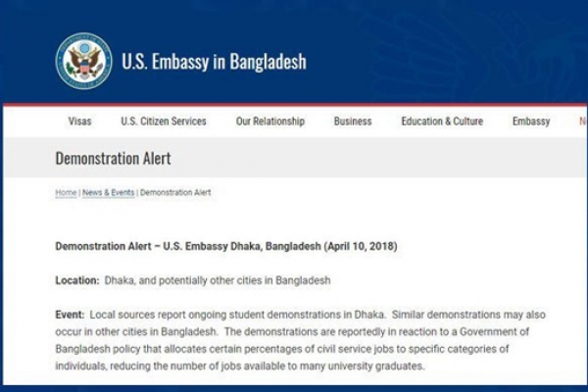Select the Embassy navigation item
This screenshot has height=392, width=588.
pos(530,122)
